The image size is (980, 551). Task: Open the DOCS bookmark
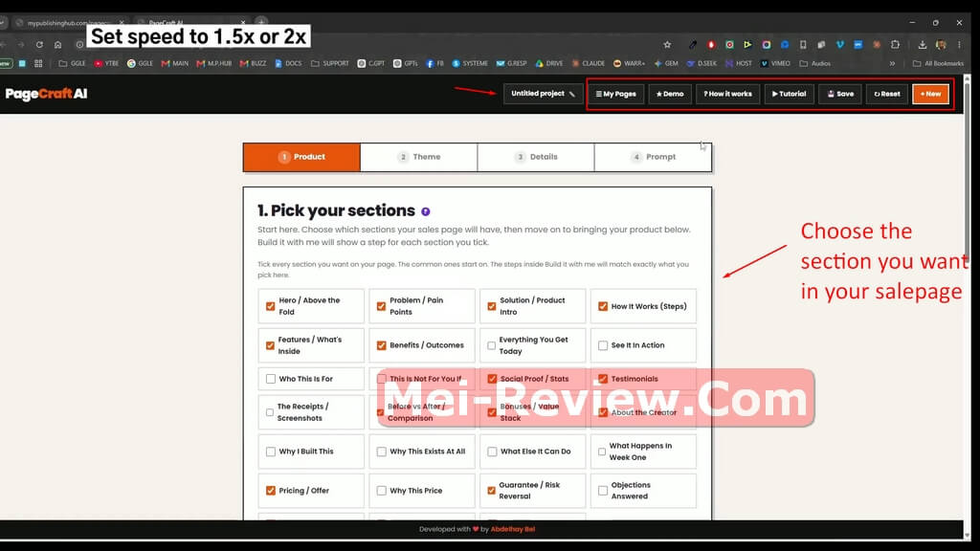point(288,63)
